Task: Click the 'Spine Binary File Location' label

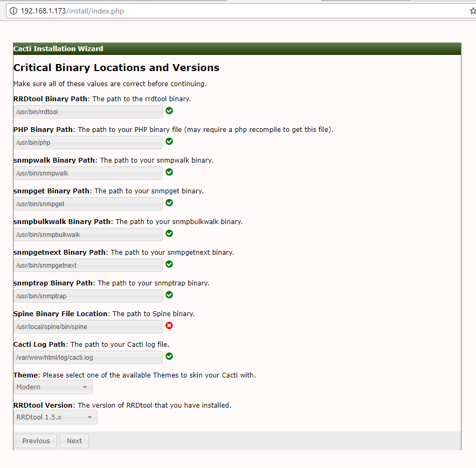Action: coord(60,313)
